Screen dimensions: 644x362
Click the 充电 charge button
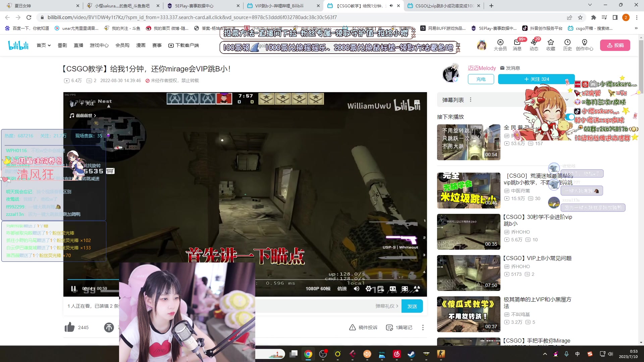(481, 79)
